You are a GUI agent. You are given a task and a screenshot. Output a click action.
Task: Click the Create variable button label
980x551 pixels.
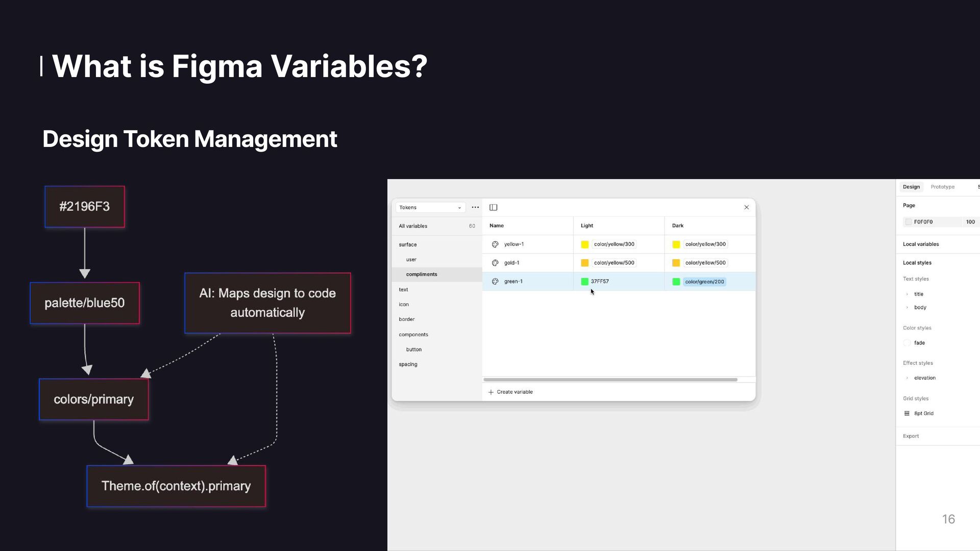pos(514,392)
